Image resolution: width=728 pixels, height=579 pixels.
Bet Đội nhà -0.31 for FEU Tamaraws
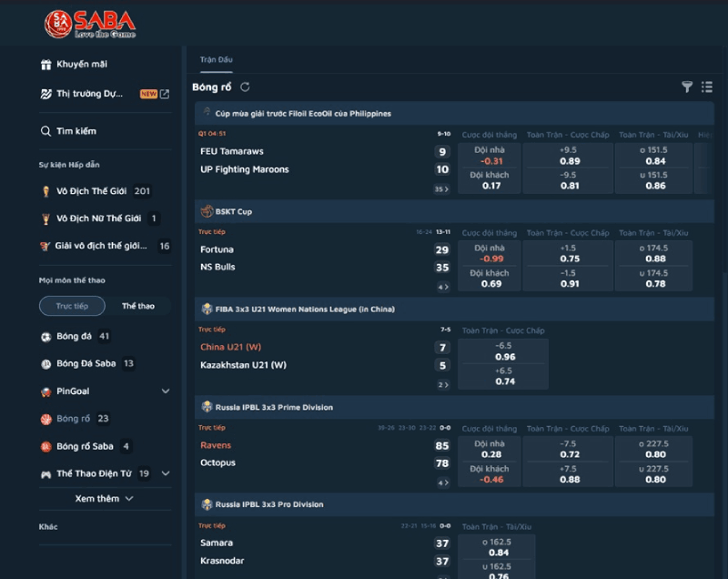(x=490, y=156)
